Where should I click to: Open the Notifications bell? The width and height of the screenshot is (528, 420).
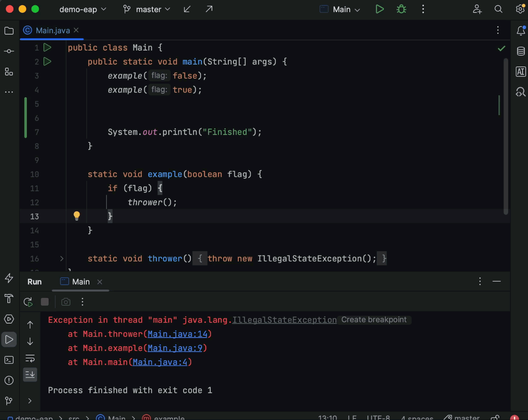[521, 31]
